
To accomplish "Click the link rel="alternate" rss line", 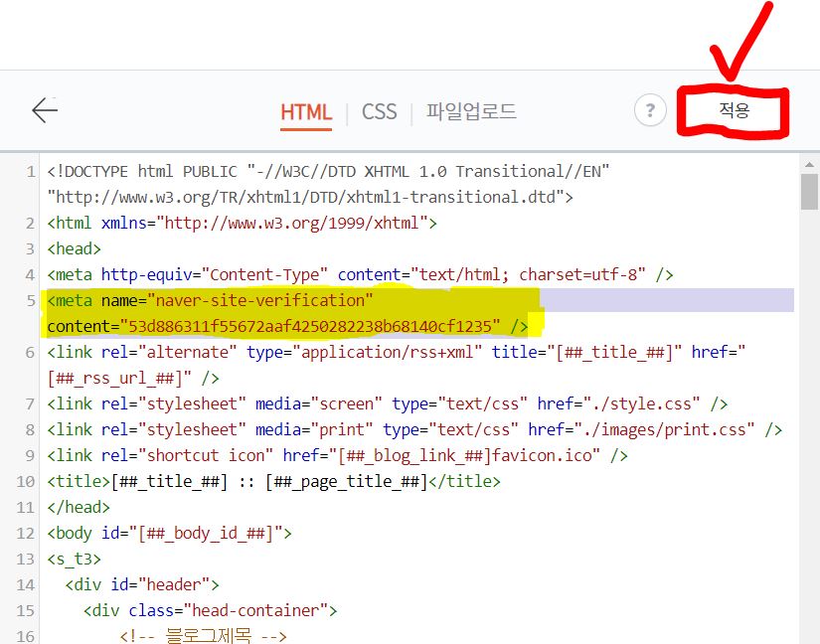I will 396,352.
